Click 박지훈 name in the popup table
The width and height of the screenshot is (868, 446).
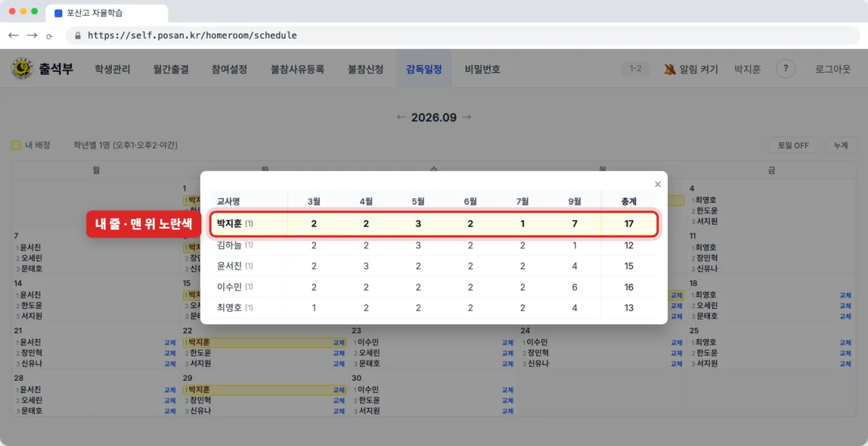[x=229, y=223]
